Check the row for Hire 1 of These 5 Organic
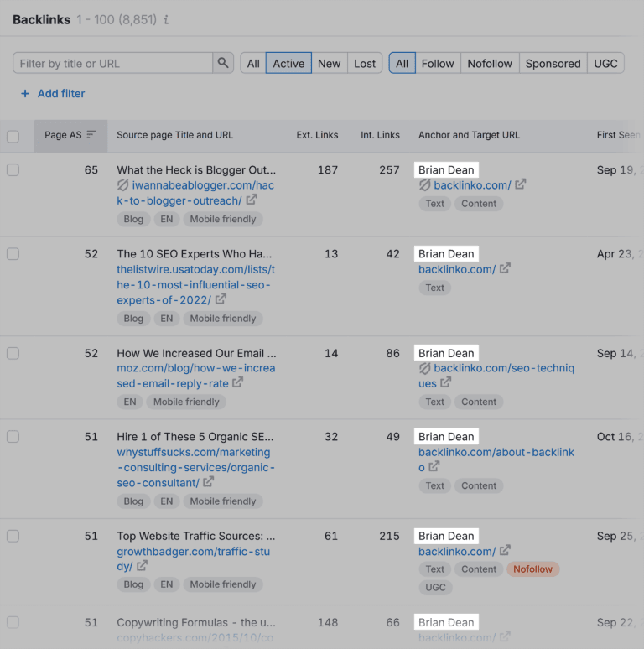Viewport: 644px width, 649px height. [x=13, y=437]
